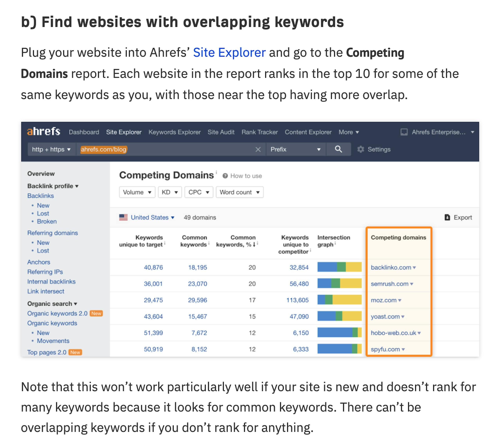Click the moz.com intersection graph bar
This screenshot has width=498, height=448.
[339, 300]
